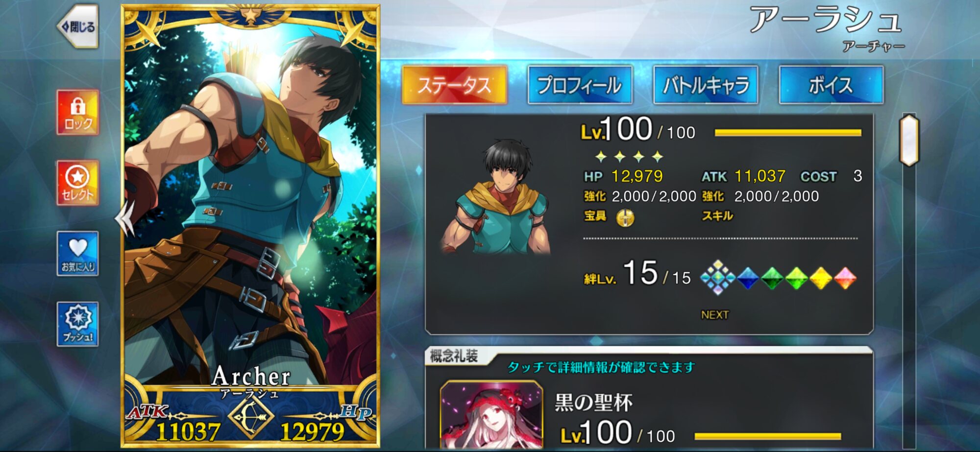Toggle the お気に入り heart favorite icon
This screenshot has height=452, width=980.
(78, 254)
